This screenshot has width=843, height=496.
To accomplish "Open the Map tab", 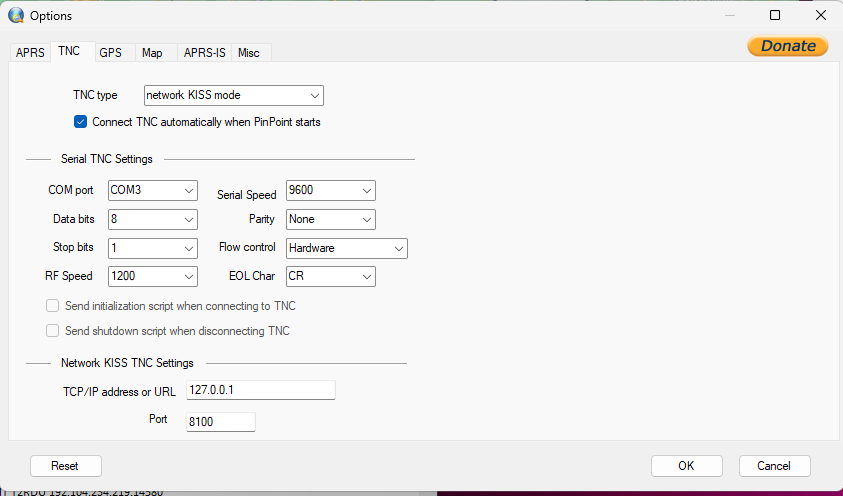I will [x=152, y=53].
